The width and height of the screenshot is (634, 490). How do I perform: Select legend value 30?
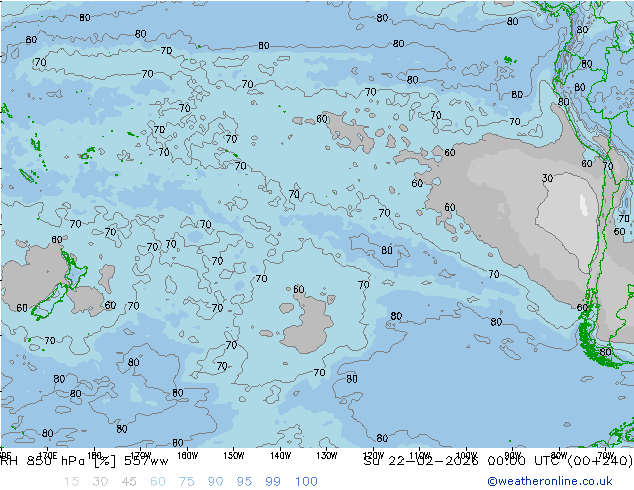pos(100,481)
